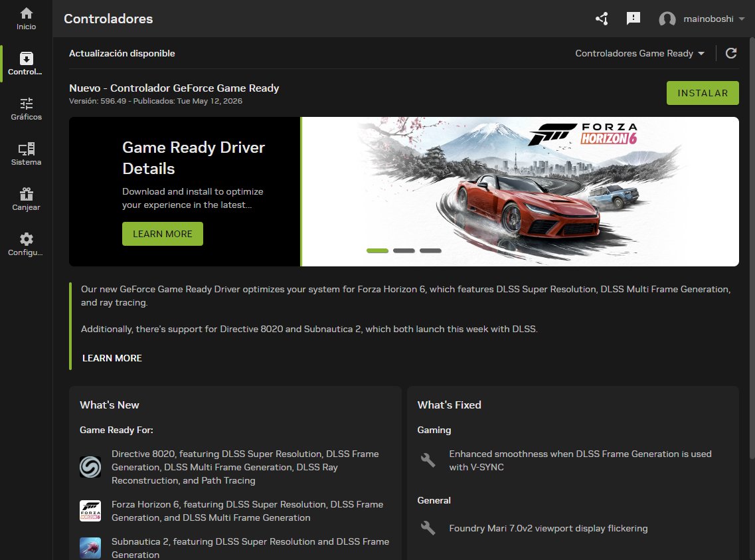Click the Forza Horizon 6 list icon
The height and width of the screenshot is (560, 755).
(x=90, y=511)
